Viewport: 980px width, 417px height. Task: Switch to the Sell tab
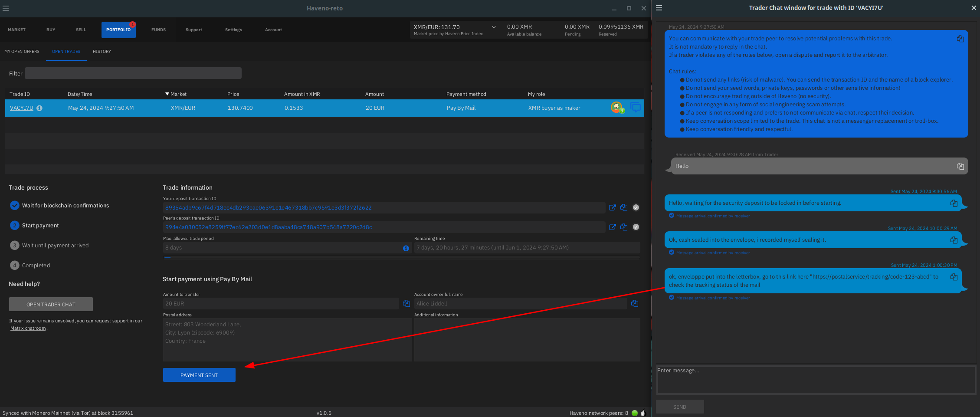81,30
